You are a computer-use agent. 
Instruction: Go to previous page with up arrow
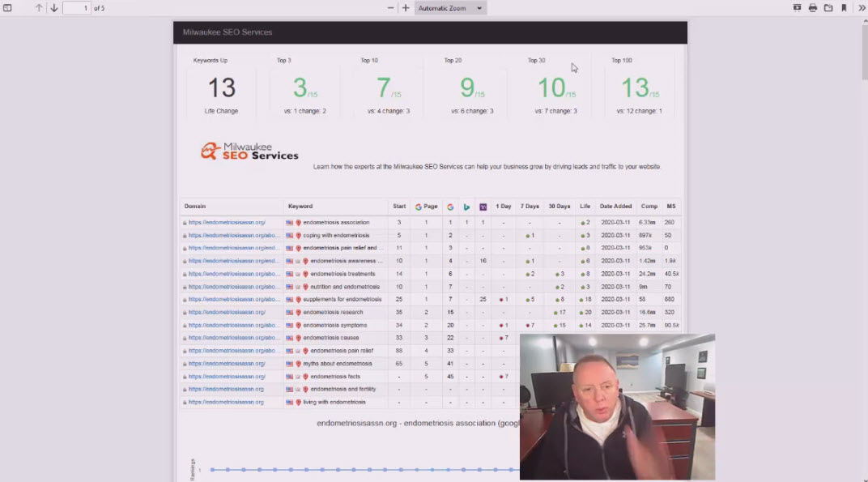(38, 8)
